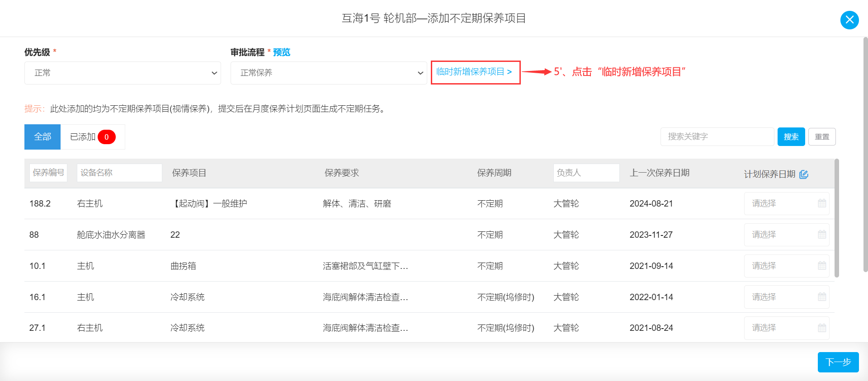868x381 pixels.
Task: Click date 2021-08-24
Action: pyautogui.click(x=651, y=328)
